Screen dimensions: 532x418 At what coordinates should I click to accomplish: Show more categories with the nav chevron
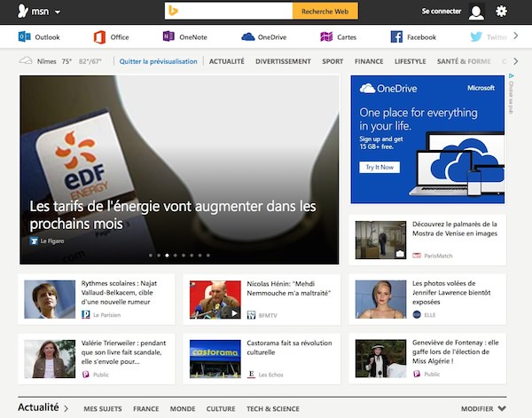[x=516, y=61]
